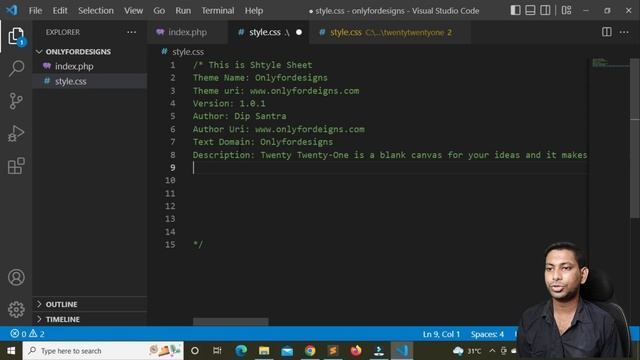640x360 pixels.
Task: Open the File menu
Action: [x=35, y=11]
